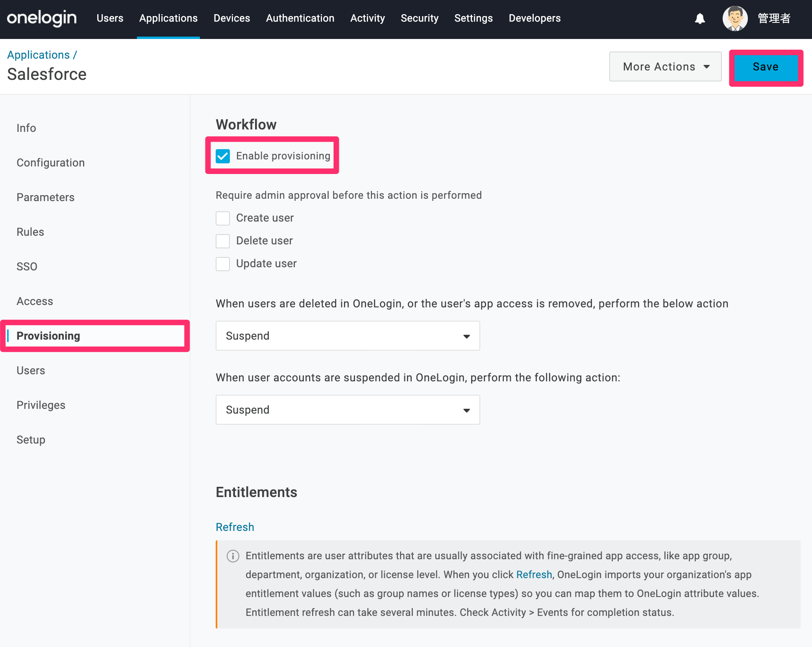Switch to the Configuration sidebar tab

tap(51, 163)
